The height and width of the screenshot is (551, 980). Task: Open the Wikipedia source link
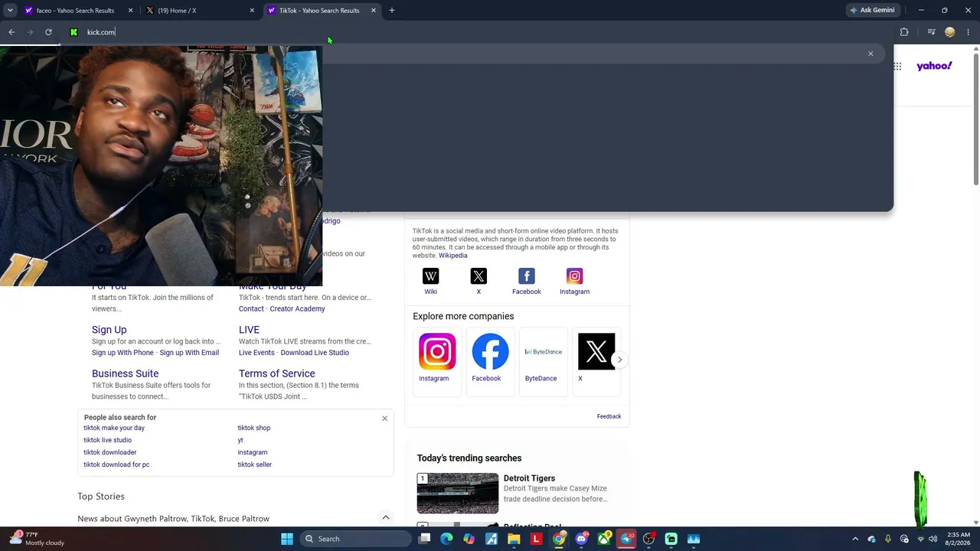click(x=452, y=256)
